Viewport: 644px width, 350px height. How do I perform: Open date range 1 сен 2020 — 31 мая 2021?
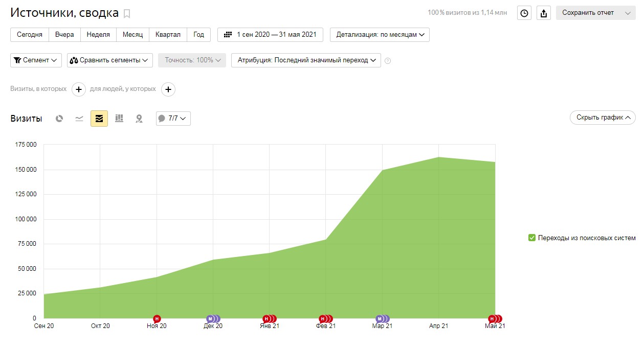tap(270, 35)
